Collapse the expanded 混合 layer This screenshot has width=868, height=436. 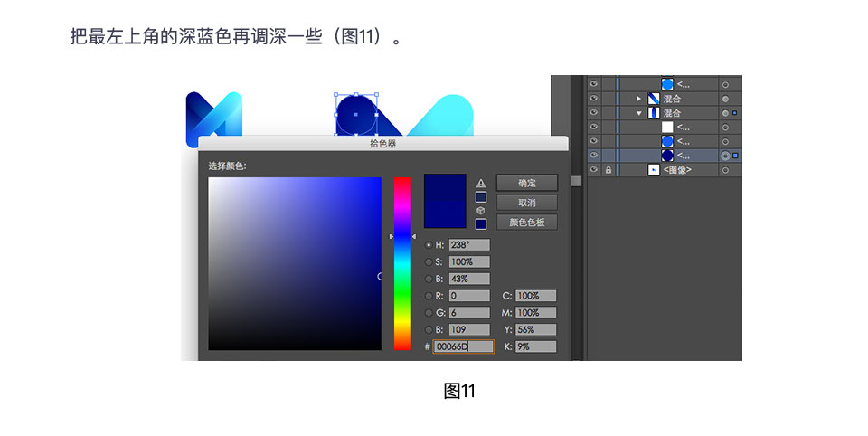[639, 114]
